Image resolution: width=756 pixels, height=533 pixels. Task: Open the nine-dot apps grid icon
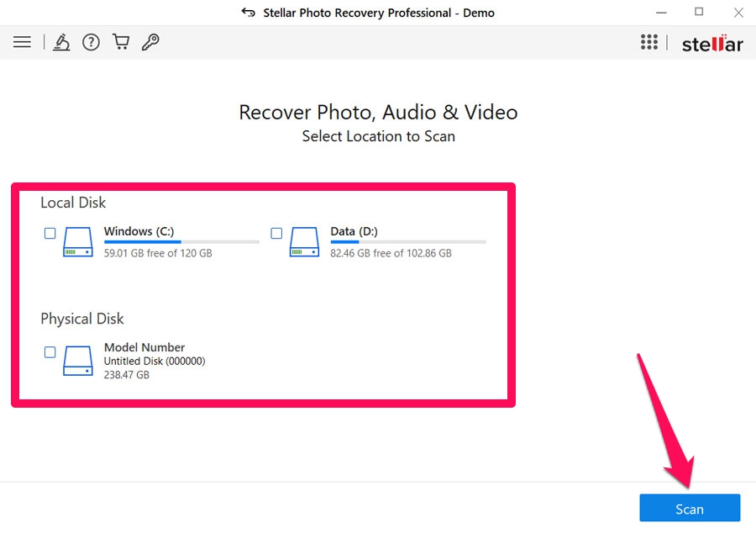pyautogui.click(x=649, y=42)
